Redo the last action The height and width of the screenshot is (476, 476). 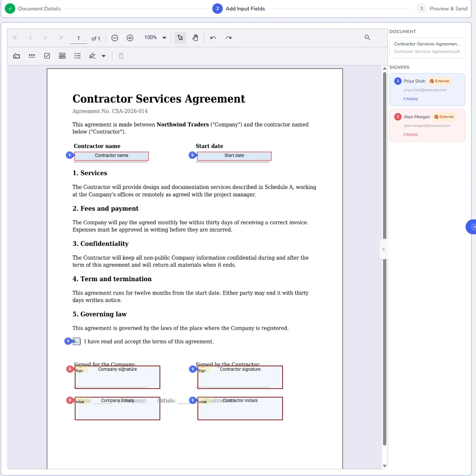[x=229, y=38]
